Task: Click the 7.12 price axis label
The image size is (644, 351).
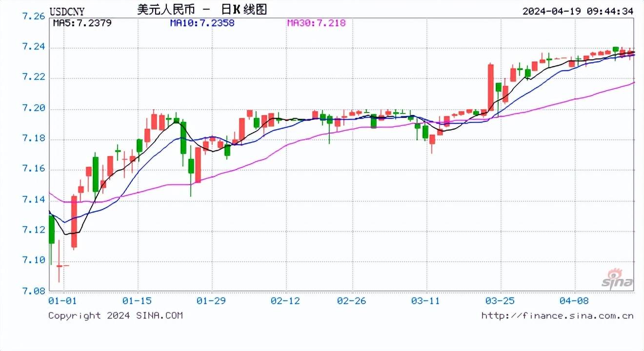Action: [x=34, y=230]
